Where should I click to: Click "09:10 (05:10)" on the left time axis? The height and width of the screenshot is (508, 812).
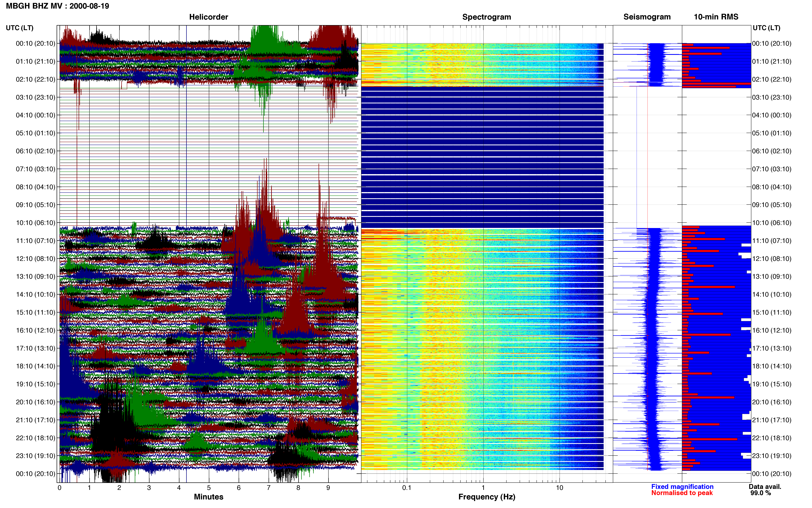click(36, 205)
